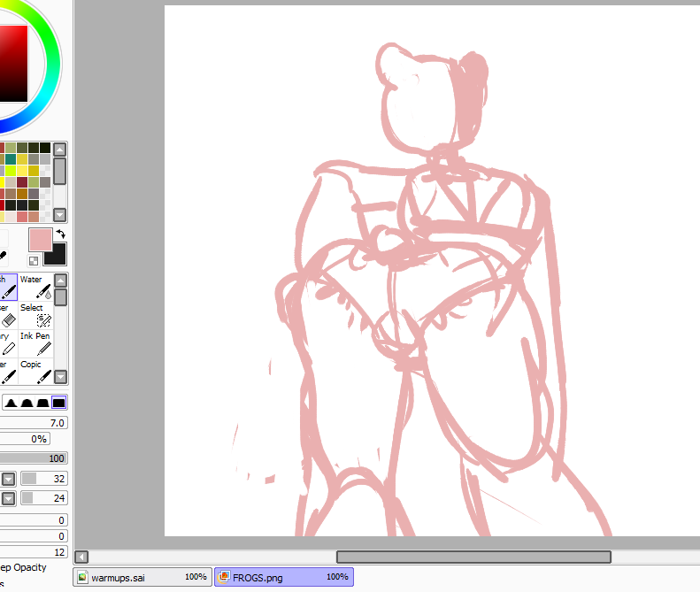Select the Water brush tool
The height and width of the screenshot is (592, 700).
click(35, 287)
